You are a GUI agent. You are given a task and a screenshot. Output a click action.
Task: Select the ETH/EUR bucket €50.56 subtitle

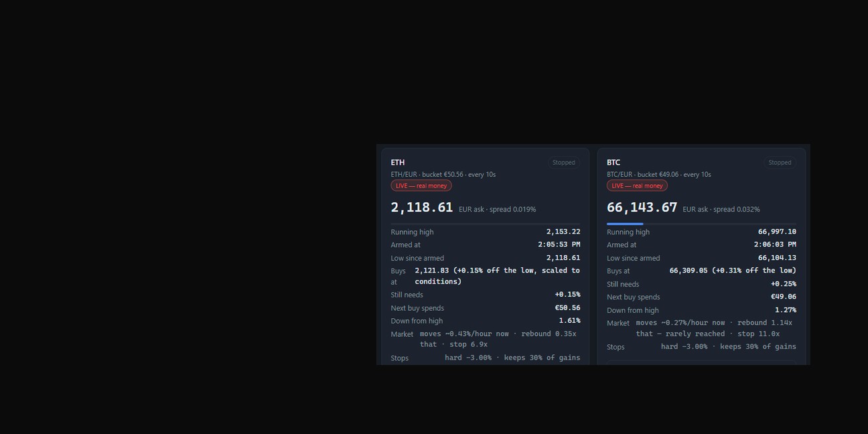click(x=443, y=175)
